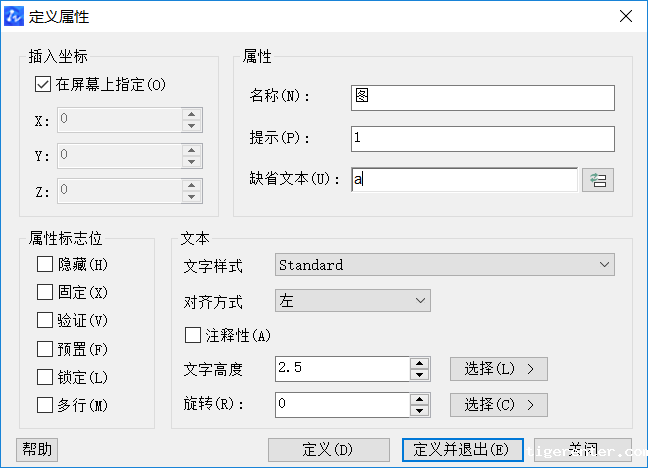Turn on 多行(M) checkbox

click(x=44, y=405)
